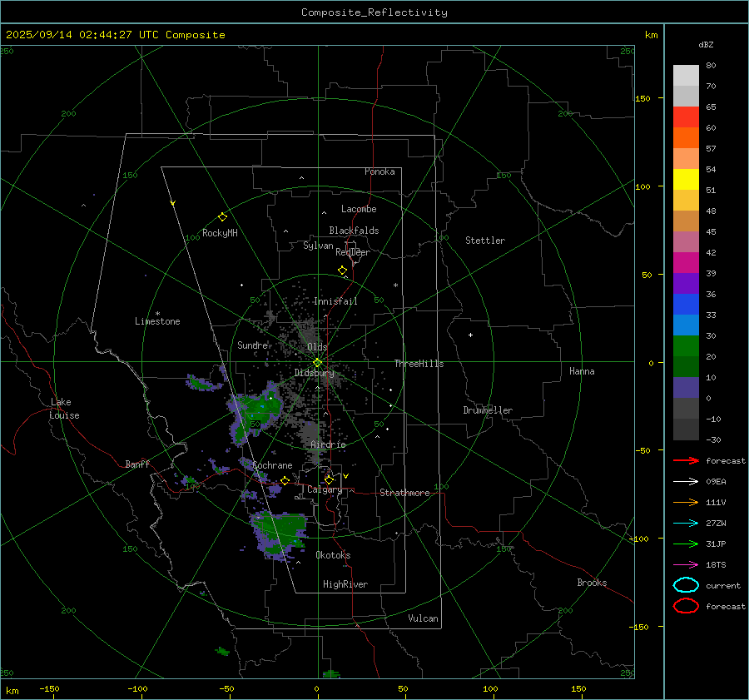The image size is (749, 700).
Task: Click the gray clutter echo near Airdrie
Action: (x=311, y=433)
